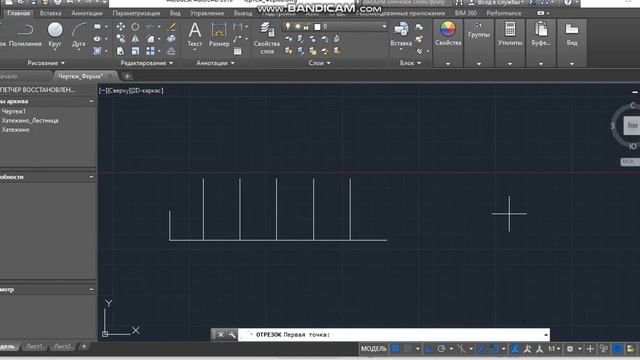
Task: Toggle layer freeze sun icon
Action: 298,26
